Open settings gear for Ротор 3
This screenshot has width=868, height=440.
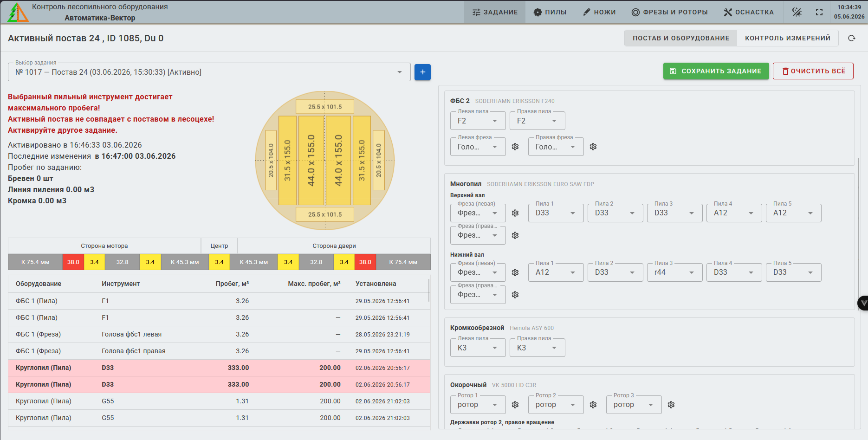tap(671, 405)
